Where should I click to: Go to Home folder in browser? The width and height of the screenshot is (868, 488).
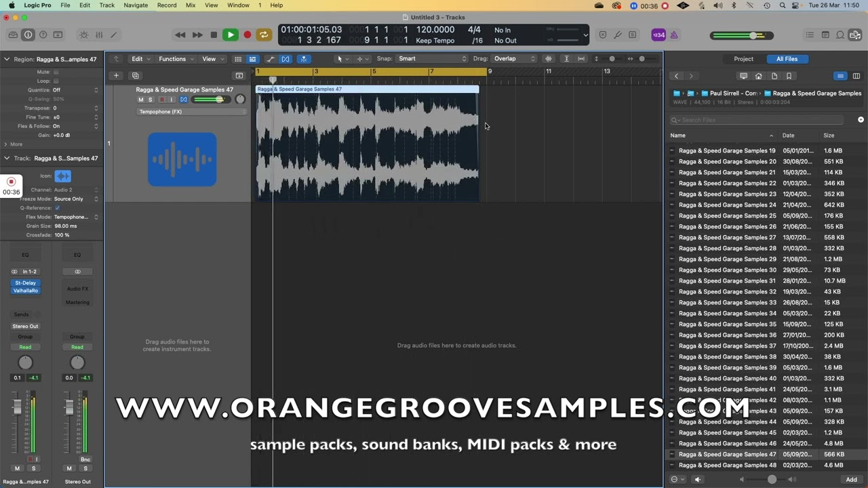(759, 77)
